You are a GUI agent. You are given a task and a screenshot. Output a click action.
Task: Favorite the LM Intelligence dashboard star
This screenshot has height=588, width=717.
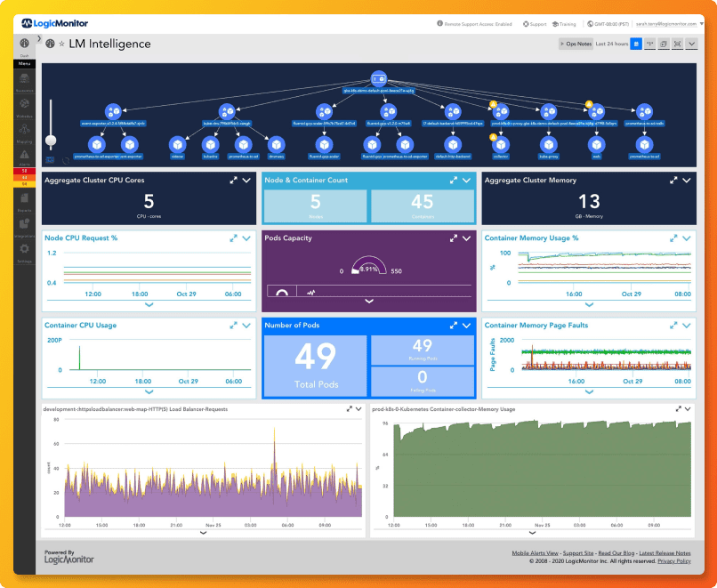click(61, 44)
